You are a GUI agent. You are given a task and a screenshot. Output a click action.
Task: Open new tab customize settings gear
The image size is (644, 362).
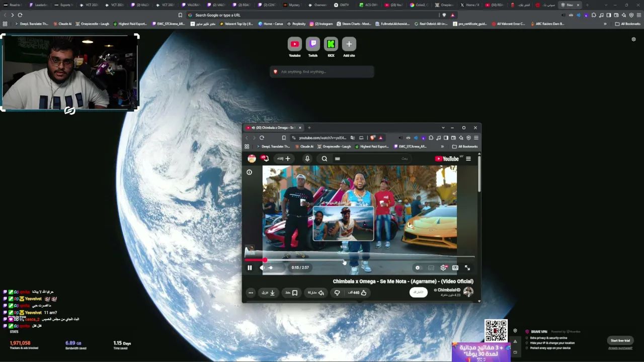click(x=633, y=39)
